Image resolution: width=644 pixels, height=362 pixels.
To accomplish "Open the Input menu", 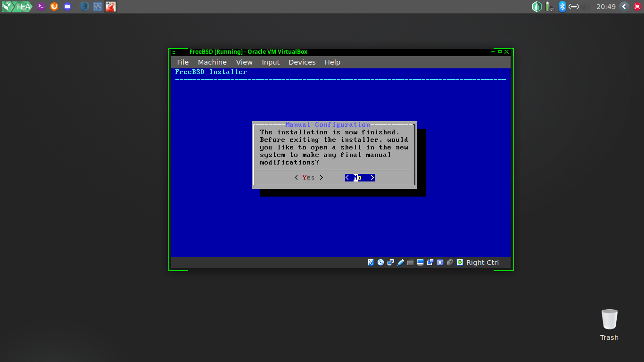I will 271,62.
